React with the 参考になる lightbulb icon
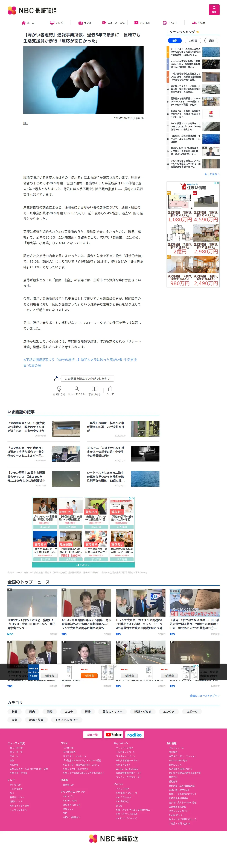The image size is (227, 868). click(59, 388)
